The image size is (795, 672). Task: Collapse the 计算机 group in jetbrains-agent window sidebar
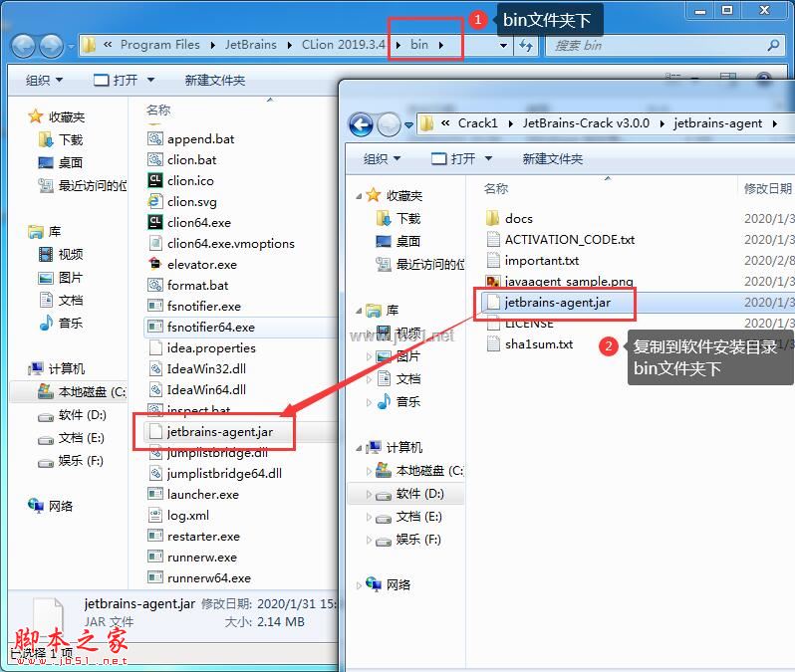point(359,448)
